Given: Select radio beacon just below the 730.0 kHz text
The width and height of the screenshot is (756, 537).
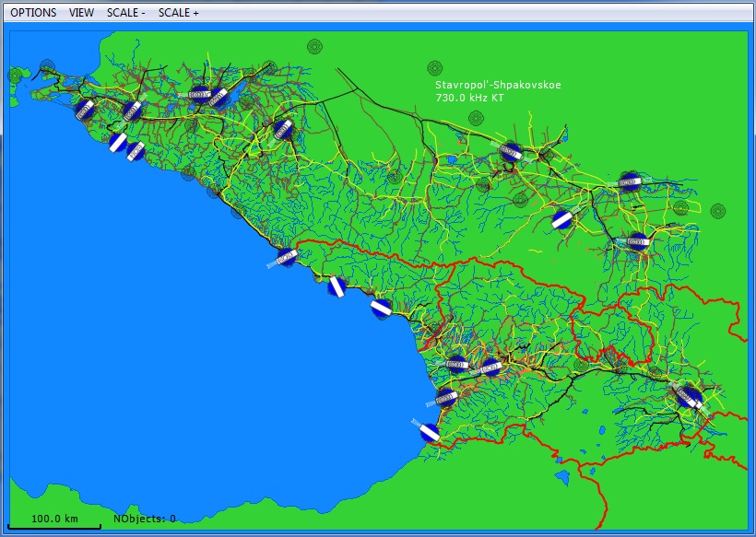Looking at the screenshot, I should [476, 118].
